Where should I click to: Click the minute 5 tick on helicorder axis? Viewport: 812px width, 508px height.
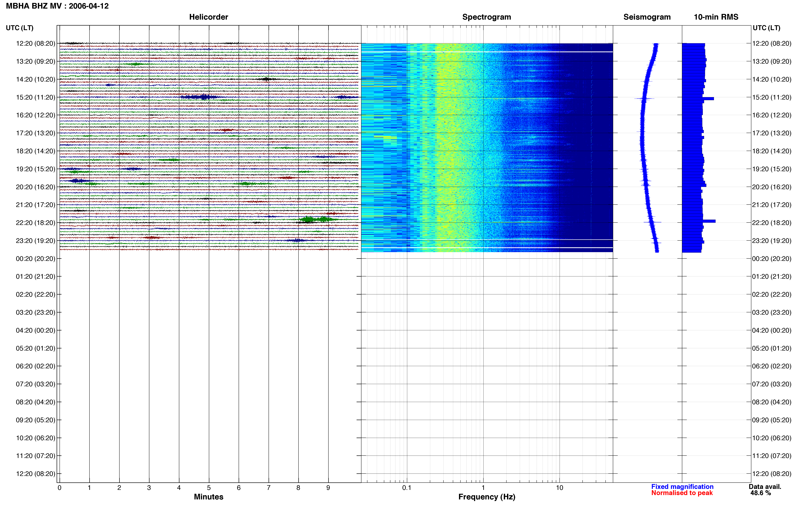point(209,487)
